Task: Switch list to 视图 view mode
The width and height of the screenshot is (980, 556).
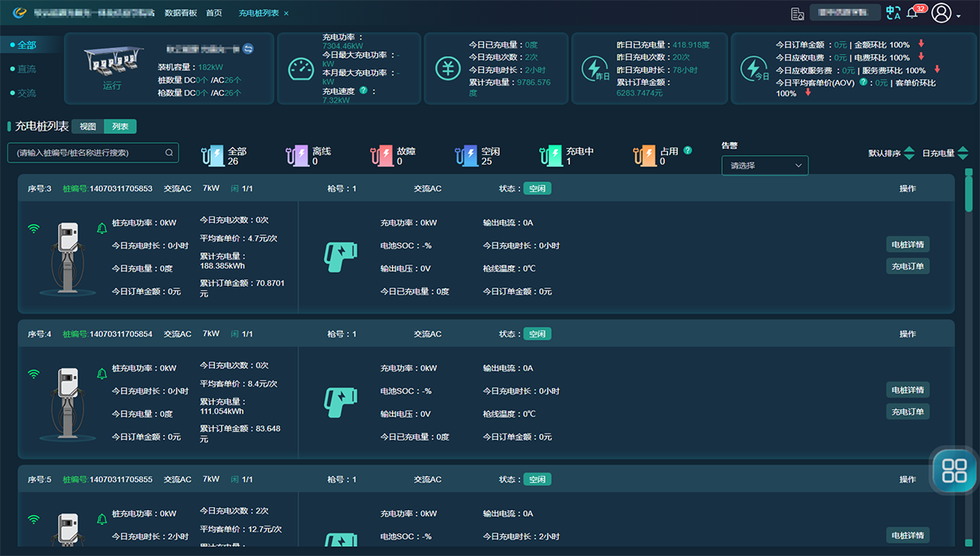Action: click(x=87, y=127)
